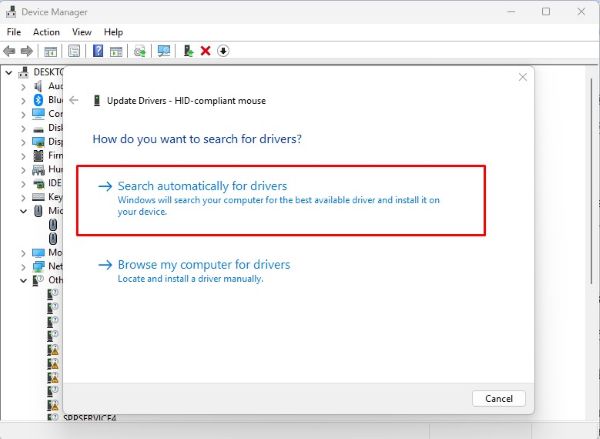600x439 pixels.
Task: Expand the Keyboards category chevron
Action: click(23, 197)
